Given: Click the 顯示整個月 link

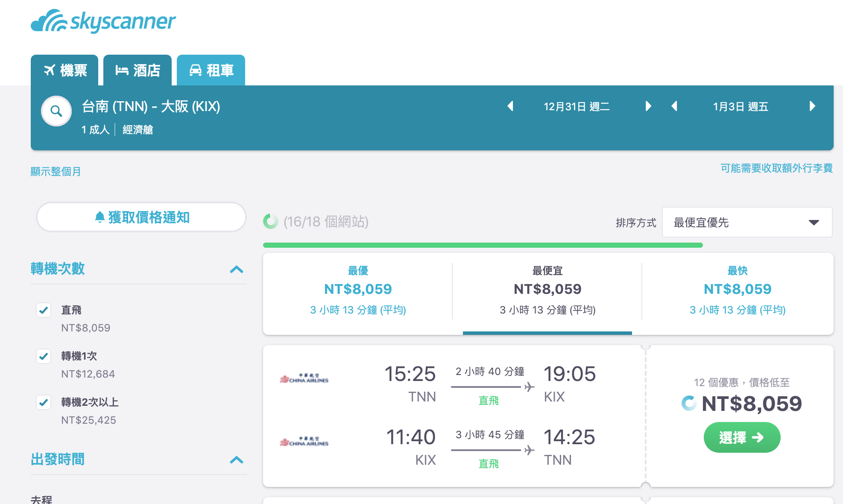Looking at the screenshot, I should [x=56, y=171].
